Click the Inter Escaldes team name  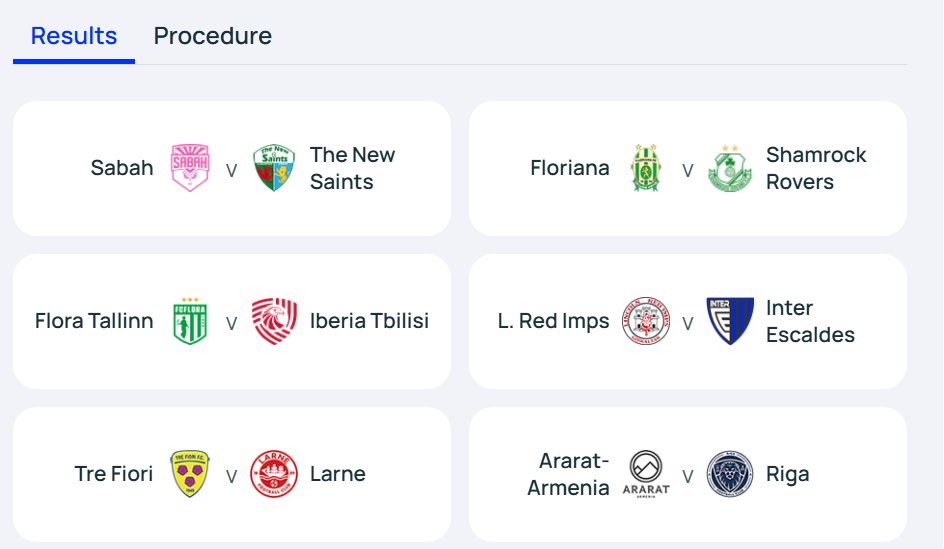point(810,321)
